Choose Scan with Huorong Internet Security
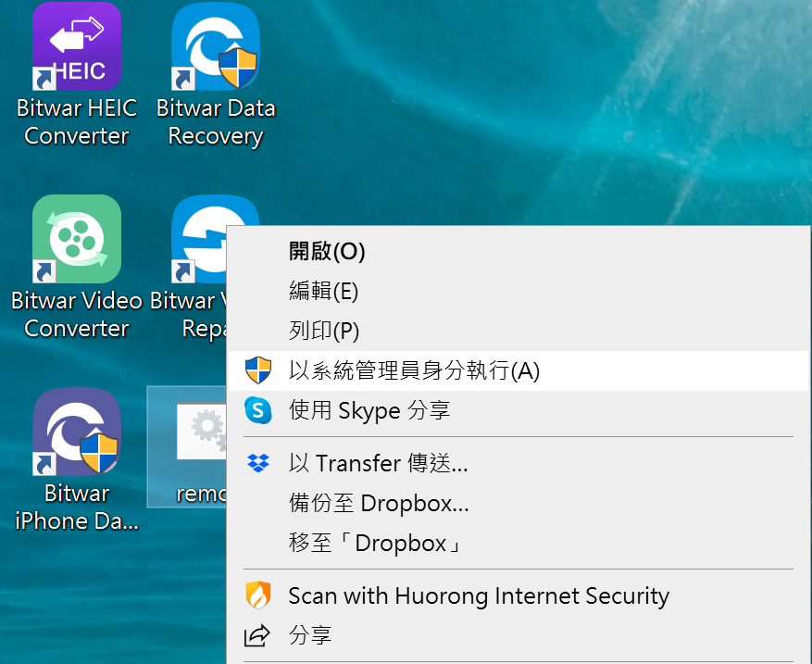The height and width of the screenshot is (664, 812). 518,595
